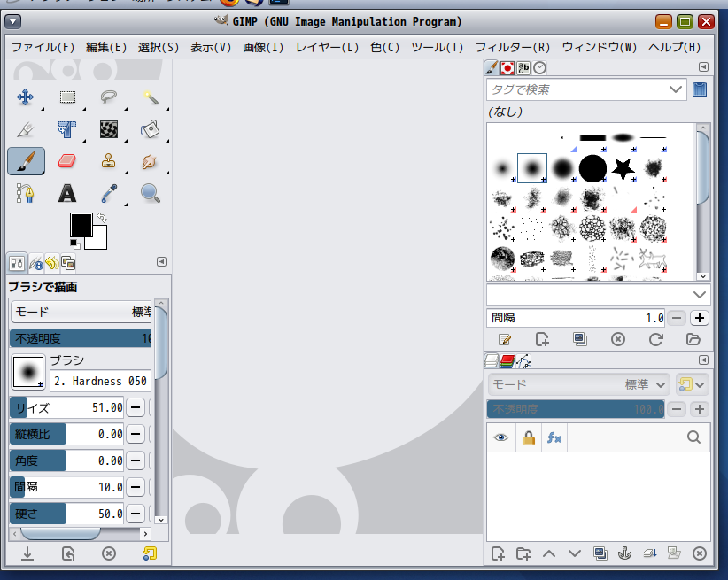Open the paint Mode dropdown in tool options

(x=81, y=312)
